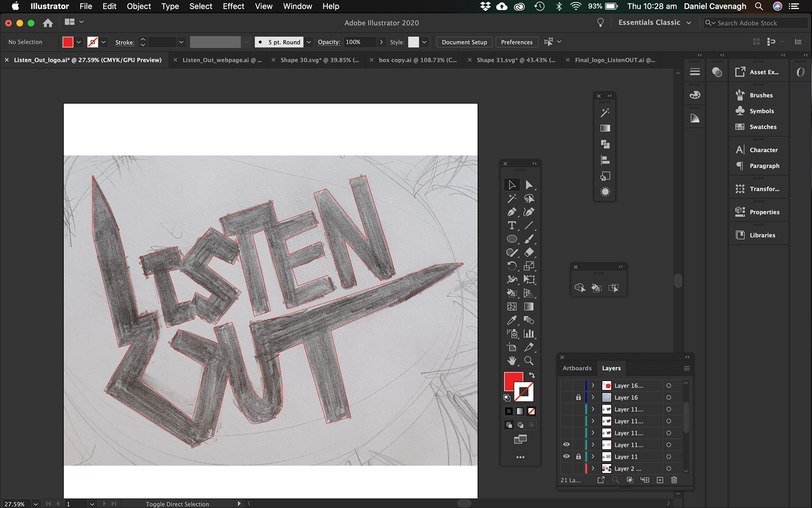Click target circle of locked Layer 16
The image size is (812, 508).
(669, 398)
